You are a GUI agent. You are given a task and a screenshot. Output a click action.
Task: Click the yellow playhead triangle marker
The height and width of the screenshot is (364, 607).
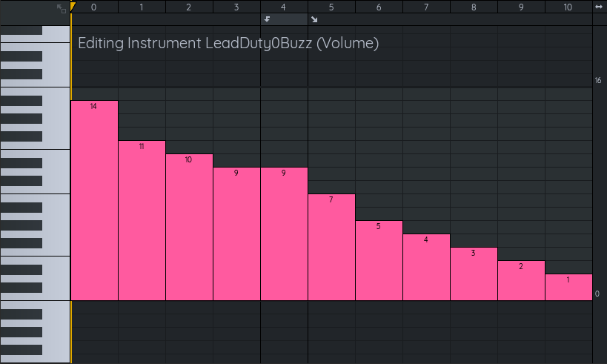pyautogui.click(x=73, y=6)
